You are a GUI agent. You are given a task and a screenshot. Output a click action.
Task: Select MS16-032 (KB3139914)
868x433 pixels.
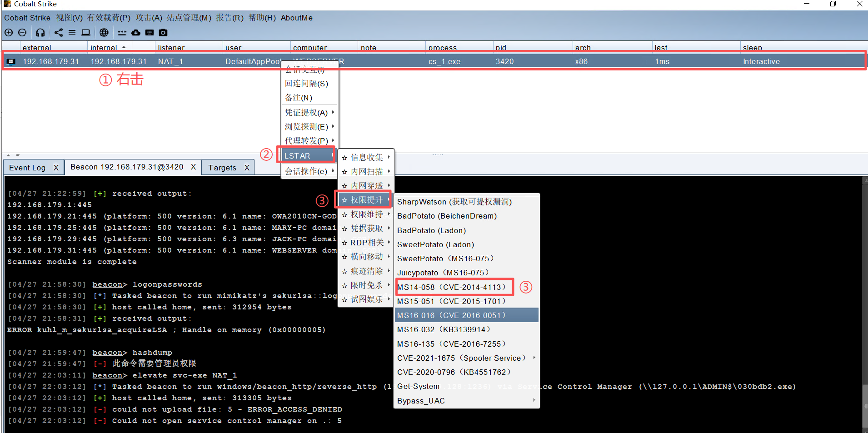[467, 329]
